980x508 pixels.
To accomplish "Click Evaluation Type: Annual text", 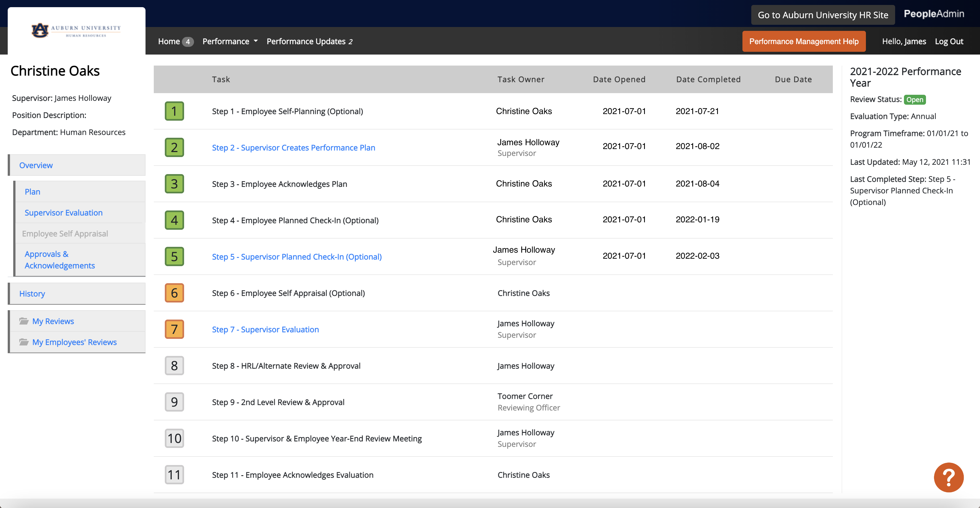I will coord(893,116).
